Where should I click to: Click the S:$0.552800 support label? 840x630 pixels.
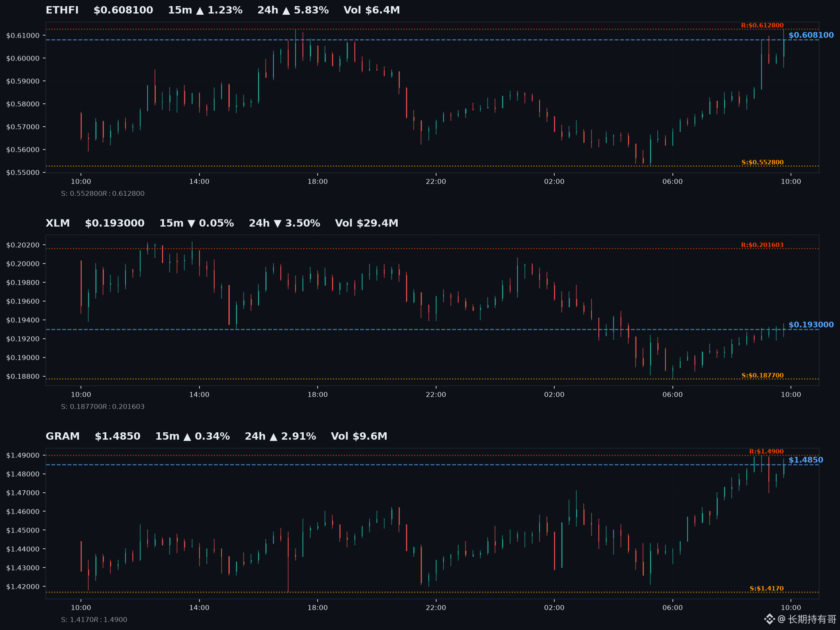(763, 162)
